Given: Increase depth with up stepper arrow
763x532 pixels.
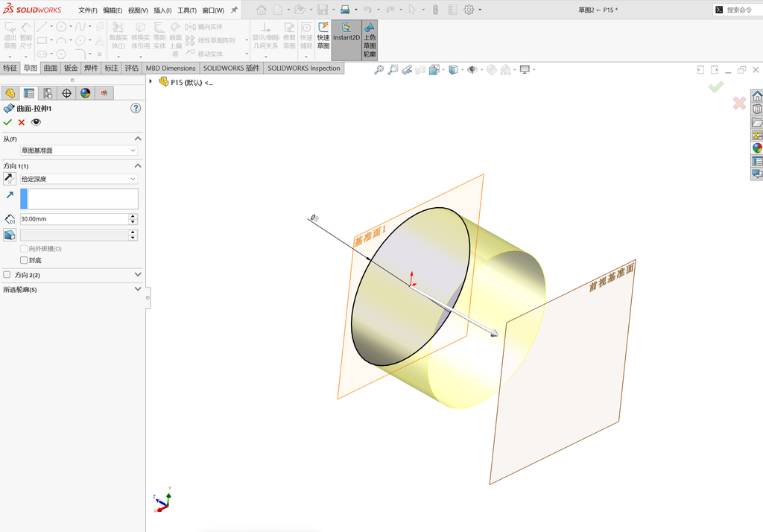Looking at the screenshot, I should 133,216.
